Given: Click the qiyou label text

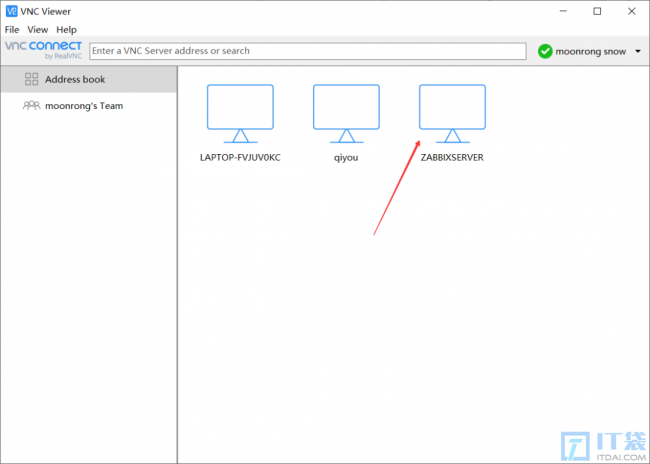Looking at the screenshot, I should click(x=346, y=158).
